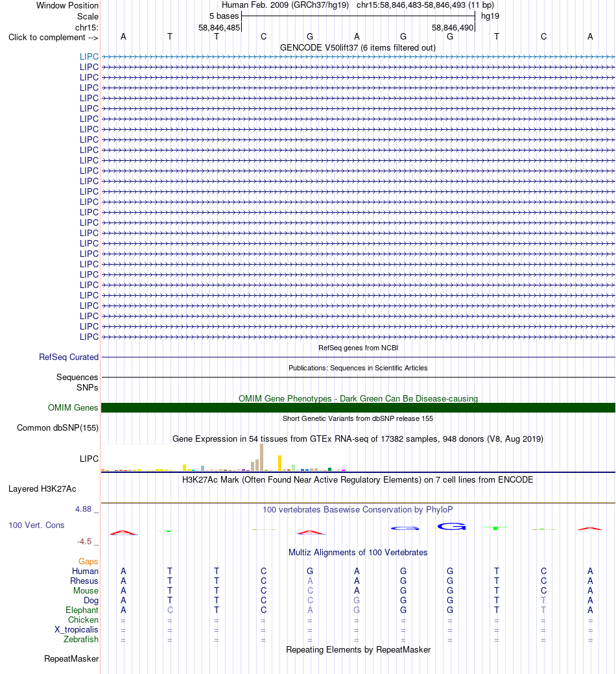Click the Scale label
The height and width of the screenshot is (674, 616).
[x=88, y=16]
